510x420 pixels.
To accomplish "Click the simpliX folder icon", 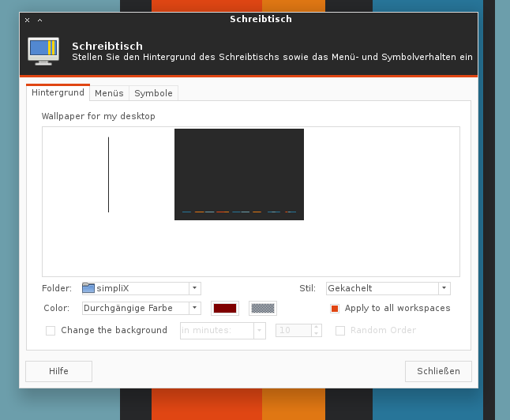I will (88, 288).
